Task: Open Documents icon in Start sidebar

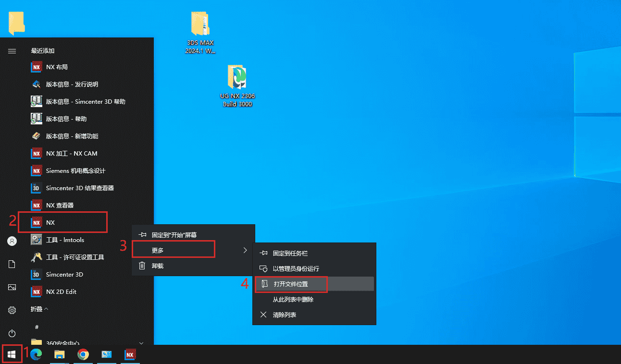Action: [12, 264]
